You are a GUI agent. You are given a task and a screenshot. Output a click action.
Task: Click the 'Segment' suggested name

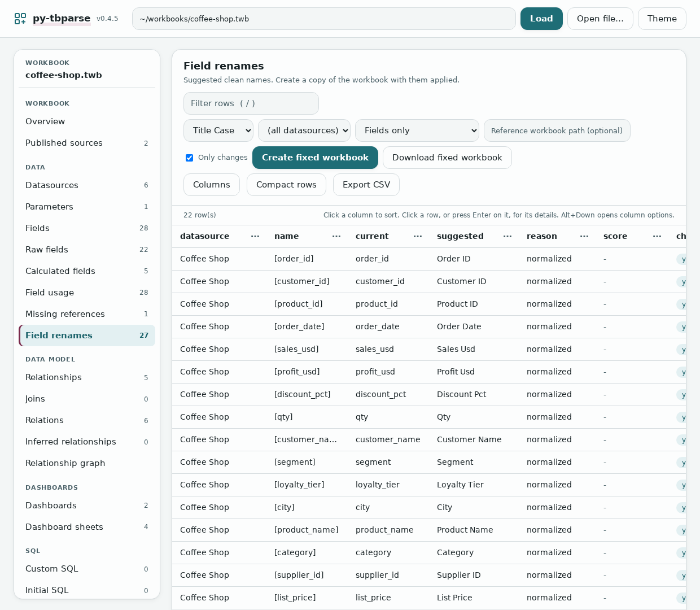click(x=455, y=462)
